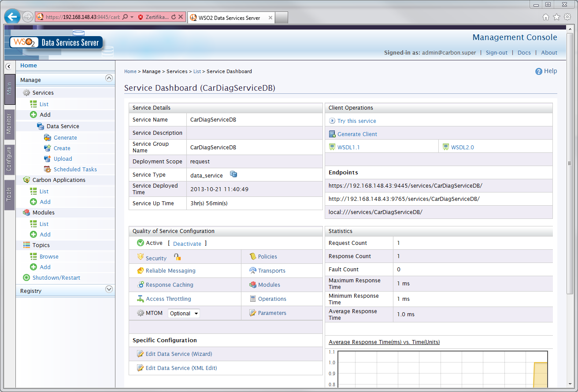Open the address bar search dropdown arrow
Viewport: 578px width, 392px height.
[x=132, y=17]
